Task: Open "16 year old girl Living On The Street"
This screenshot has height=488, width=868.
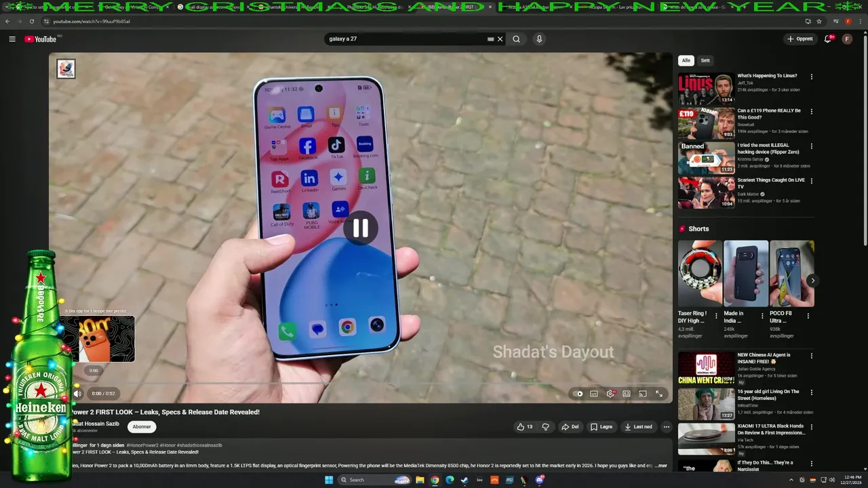Action: click(x=706, y=403)
